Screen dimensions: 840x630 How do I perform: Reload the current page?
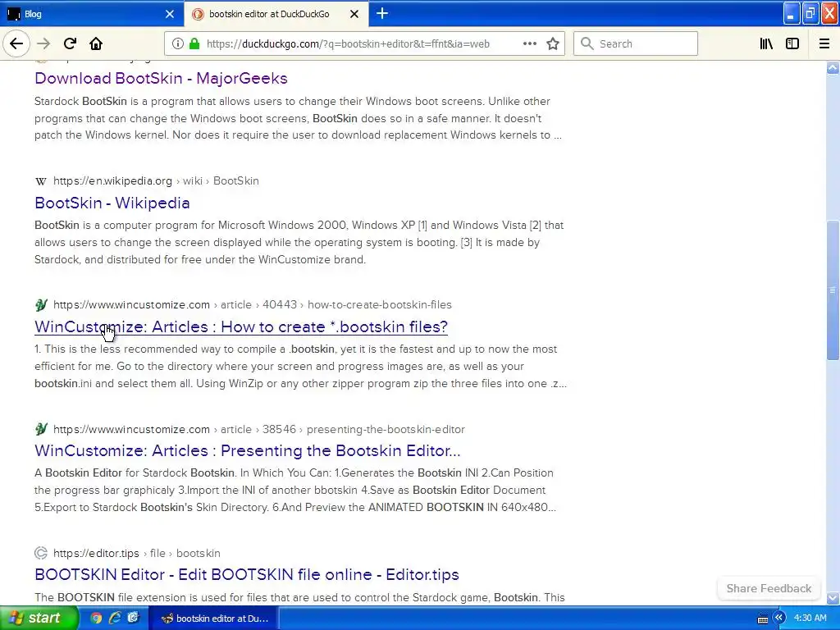pos(70,43)
